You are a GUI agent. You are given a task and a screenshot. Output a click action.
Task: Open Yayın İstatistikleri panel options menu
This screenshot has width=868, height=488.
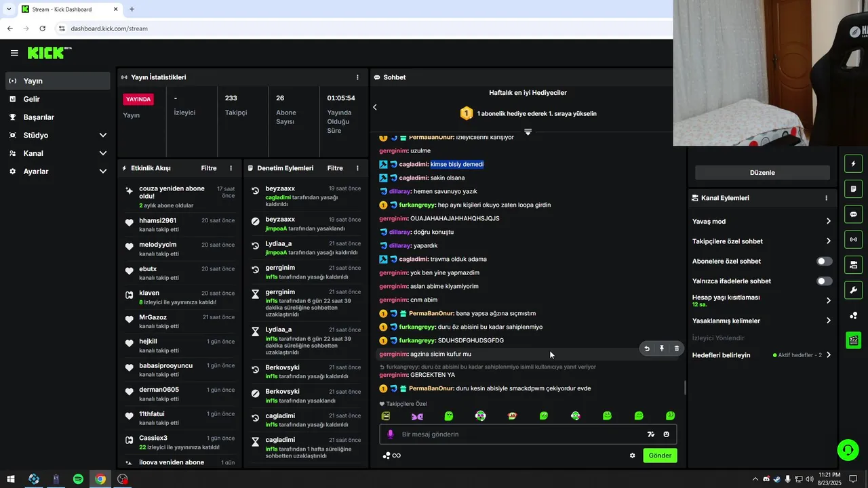tap(357, 77)
